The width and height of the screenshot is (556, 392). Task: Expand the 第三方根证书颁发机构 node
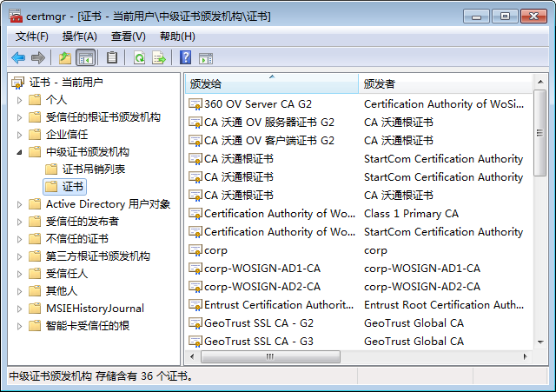20,256
